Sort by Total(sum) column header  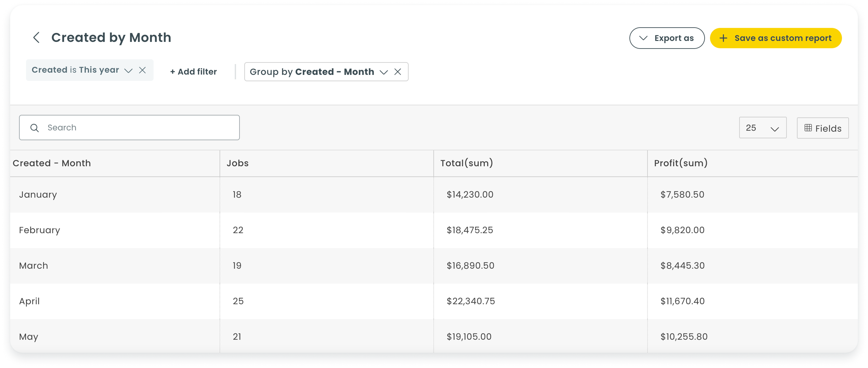[466, 163]
